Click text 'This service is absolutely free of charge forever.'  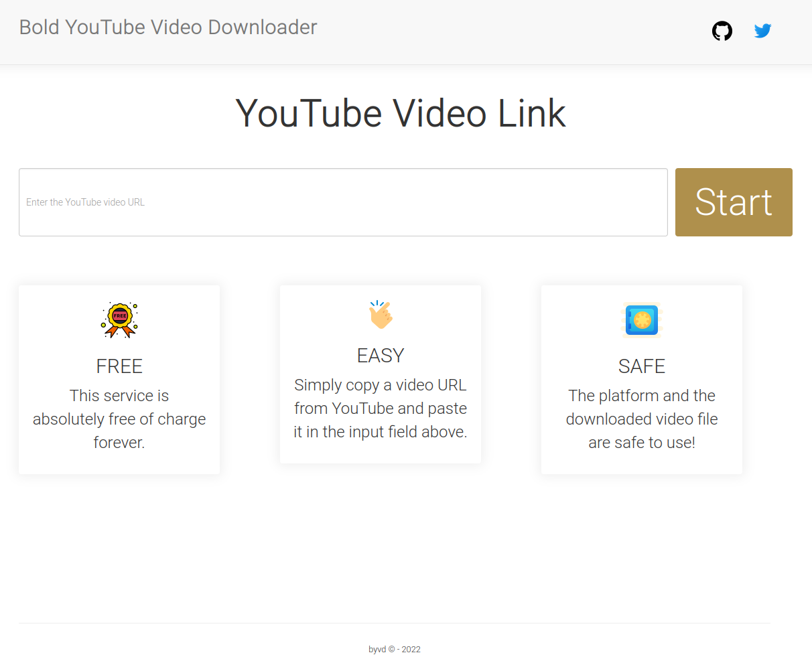click(119, 419)
